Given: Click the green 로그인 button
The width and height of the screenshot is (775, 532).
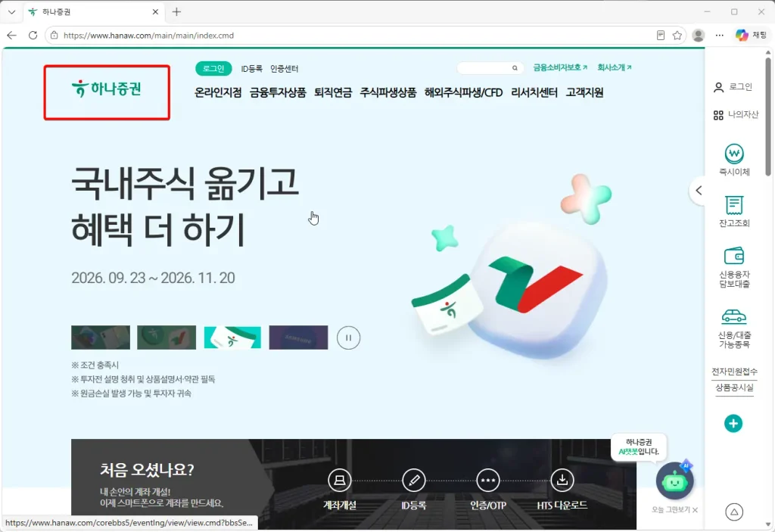Looking at the screenshot, I should [x=213, y=68].
